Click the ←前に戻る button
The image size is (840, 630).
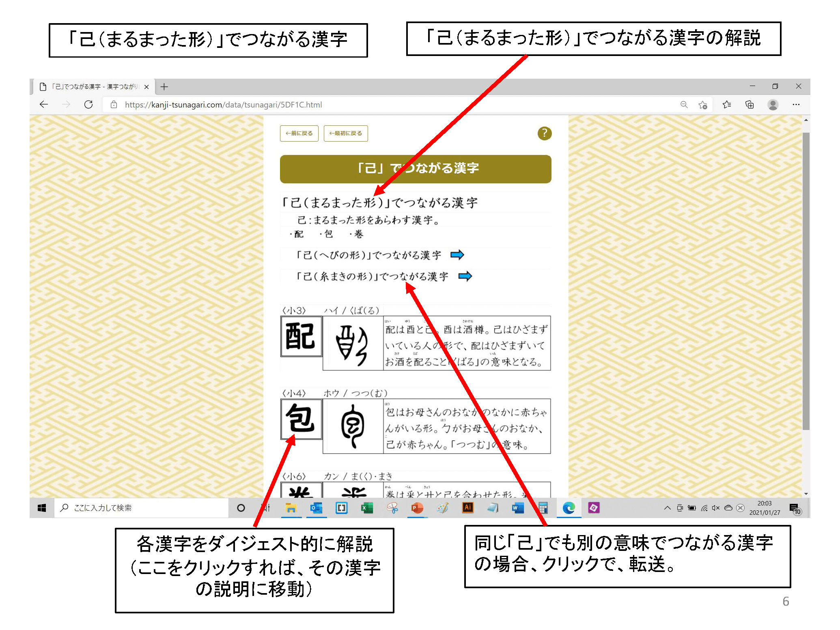point(299,133)
